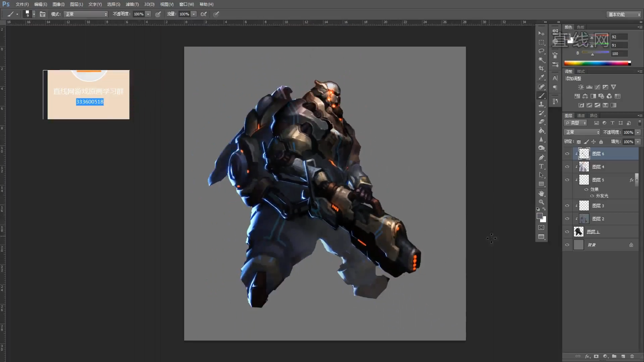Open the 滤镜(T) menu
The image size is (644, 362).
(132, 4)
